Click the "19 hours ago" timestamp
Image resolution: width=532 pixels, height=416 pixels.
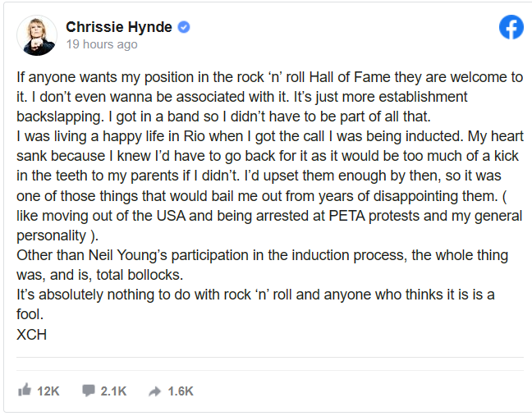tap(102, 44)
